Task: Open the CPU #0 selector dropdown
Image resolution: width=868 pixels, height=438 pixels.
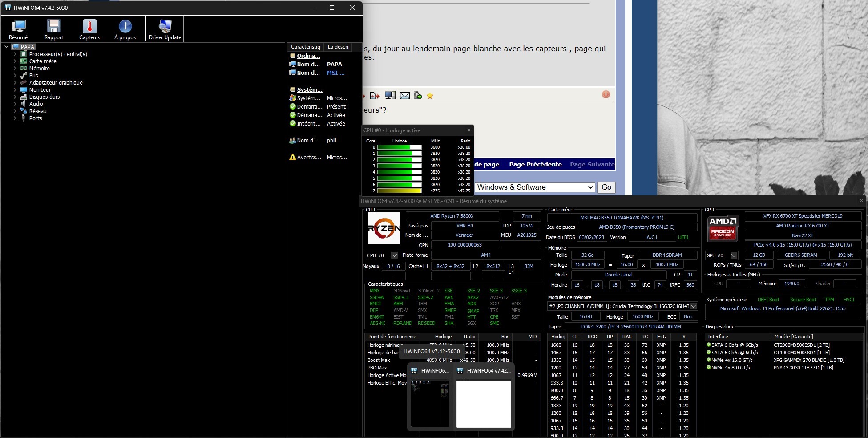Action: 382,255
